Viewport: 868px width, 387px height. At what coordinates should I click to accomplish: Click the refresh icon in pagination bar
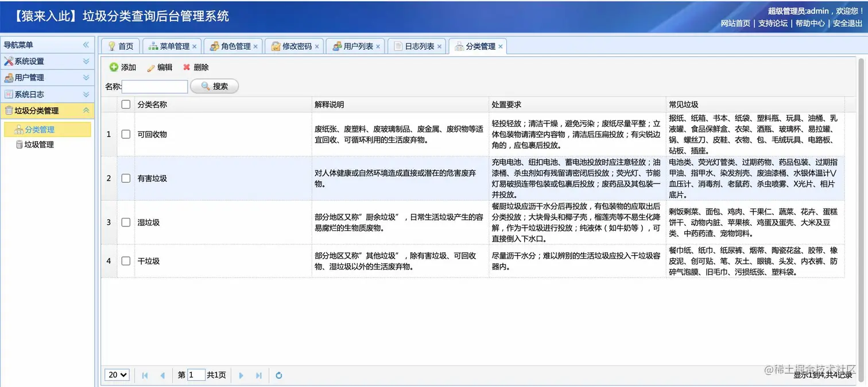point(278,375)
